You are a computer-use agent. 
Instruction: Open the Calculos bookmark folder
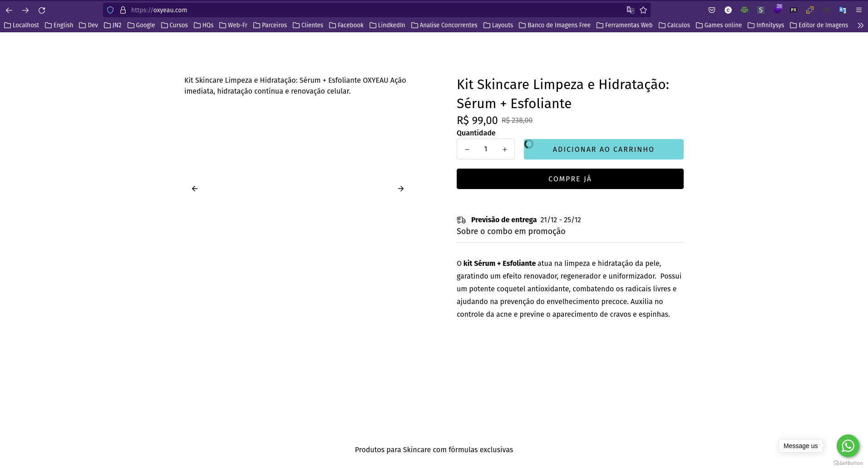point(675,25)
